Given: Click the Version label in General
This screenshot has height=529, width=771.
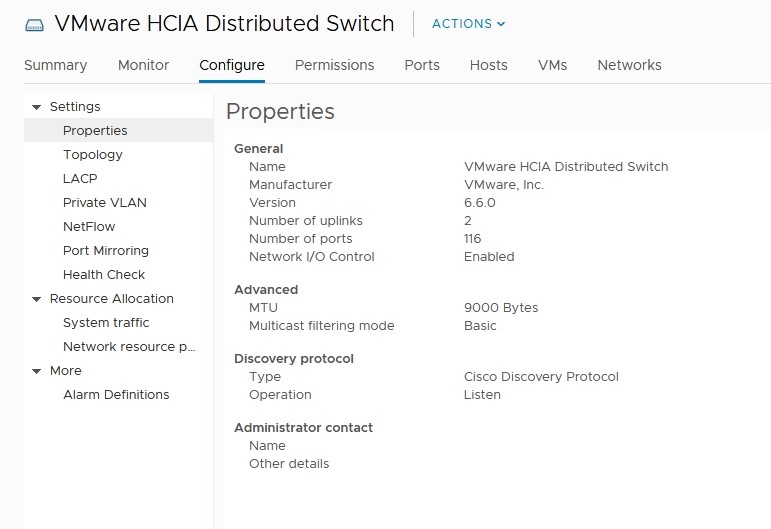Looking at the screenshot, I should pyautogui.click(x=272, y=203).
